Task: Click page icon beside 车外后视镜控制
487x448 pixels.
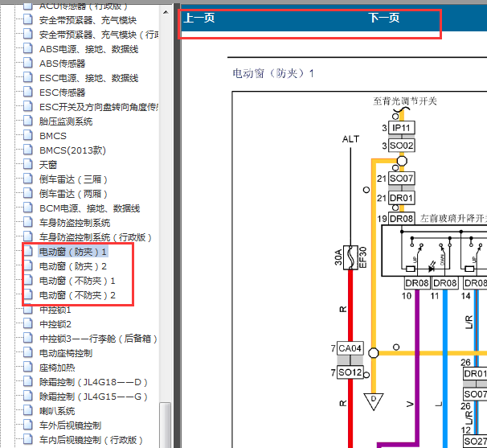Action: click(28, 425)
